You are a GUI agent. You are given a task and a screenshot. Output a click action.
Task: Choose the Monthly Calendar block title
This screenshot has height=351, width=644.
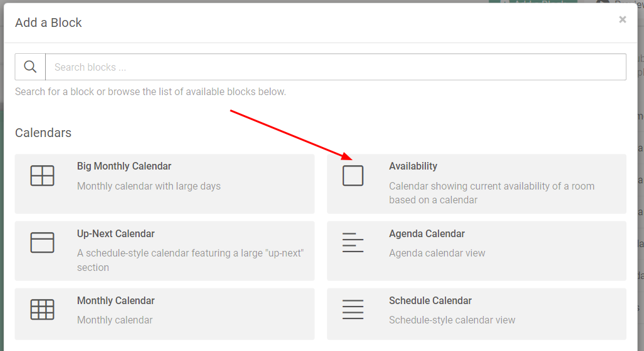point(116,301)
